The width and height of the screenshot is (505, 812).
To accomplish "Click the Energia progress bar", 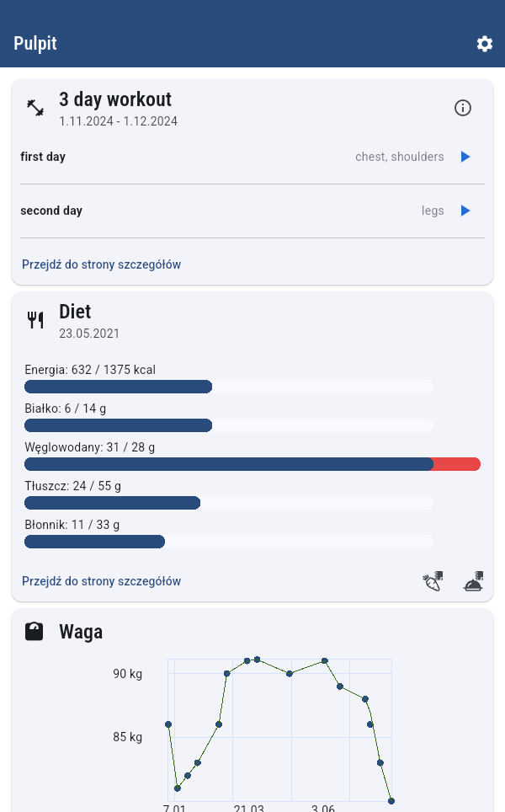I will [x=228, y=387].
